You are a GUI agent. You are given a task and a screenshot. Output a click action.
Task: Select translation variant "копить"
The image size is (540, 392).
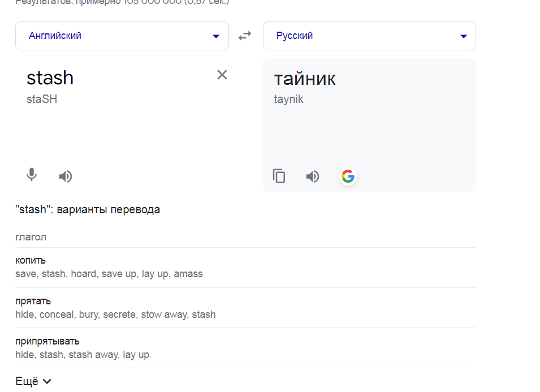(31, 260)
